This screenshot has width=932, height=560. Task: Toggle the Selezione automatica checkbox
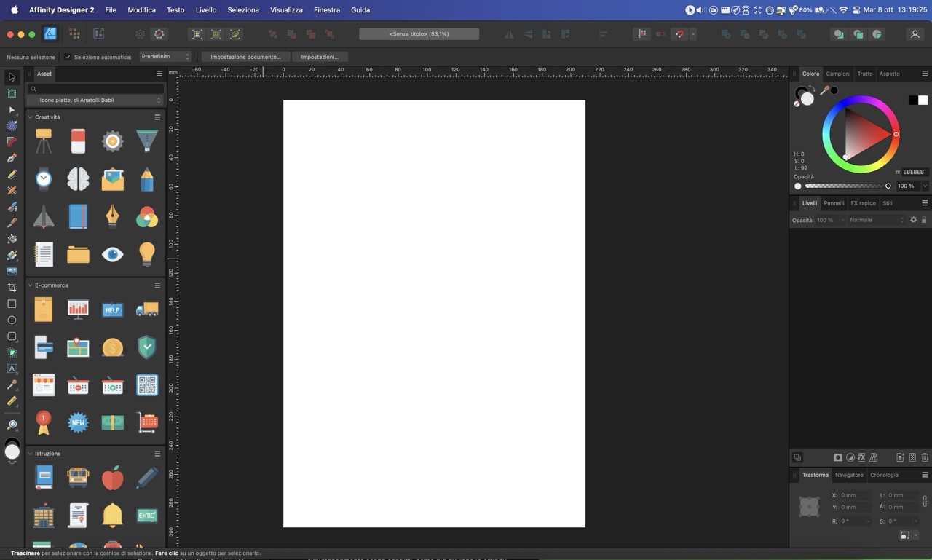[68, 57]
